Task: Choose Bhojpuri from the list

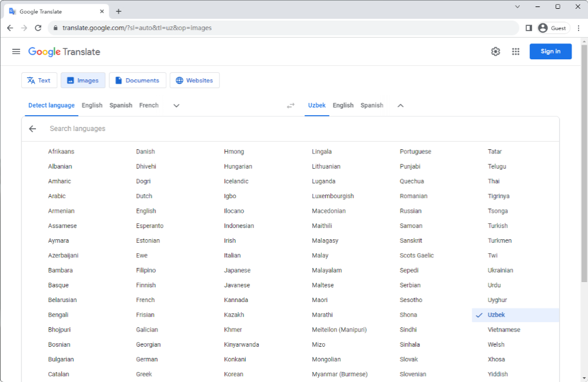Action: click(x=59, y=330)
